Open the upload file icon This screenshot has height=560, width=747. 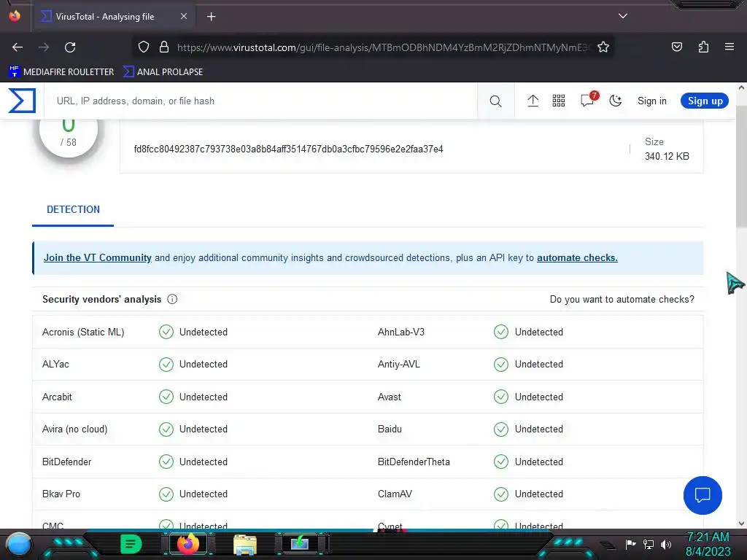tap(533, 101)
